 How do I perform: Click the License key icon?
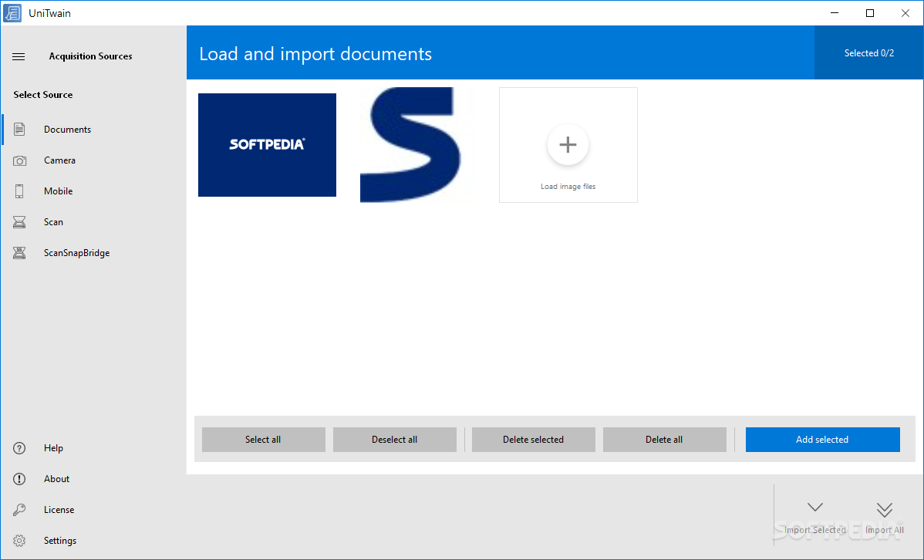click(x=19, y=510)
